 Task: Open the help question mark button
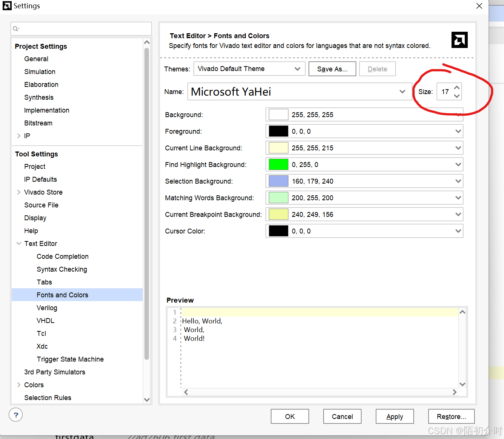16,415
